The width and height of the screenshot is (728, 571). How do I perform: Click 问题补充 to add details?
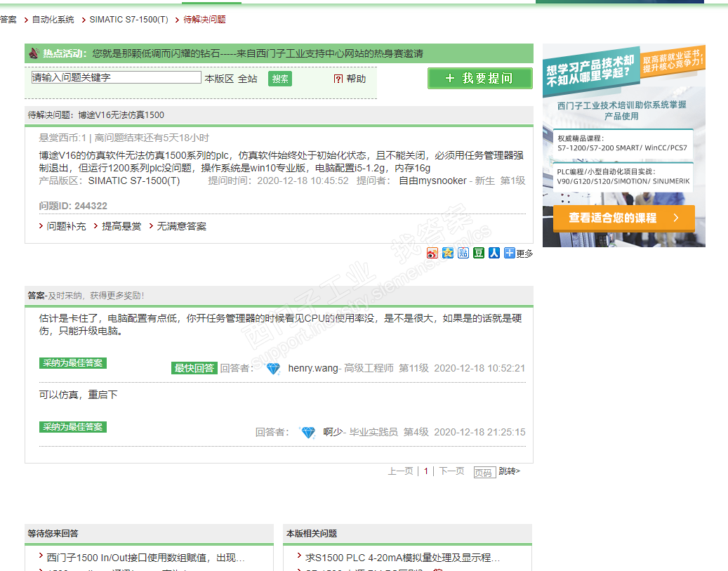click(x=66, y=226)
